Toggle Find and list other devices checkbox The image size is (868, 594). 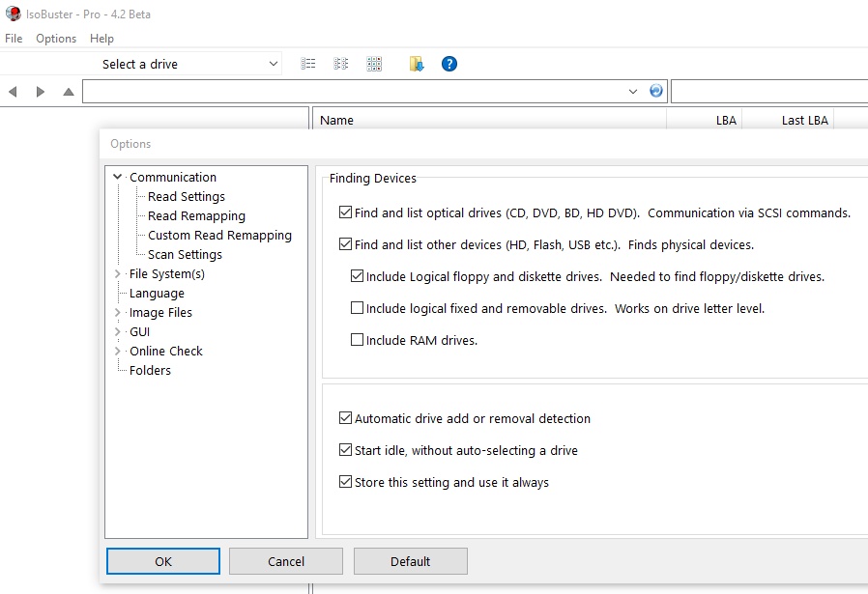click(345, 244)
